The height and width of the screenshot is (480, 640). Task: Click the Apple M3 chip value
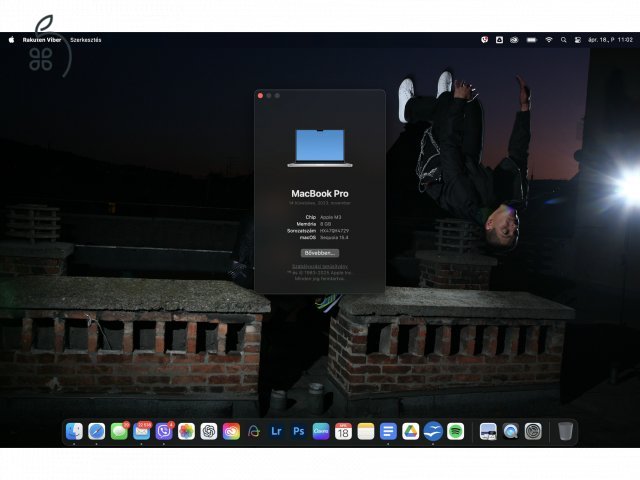coord(331,217)
